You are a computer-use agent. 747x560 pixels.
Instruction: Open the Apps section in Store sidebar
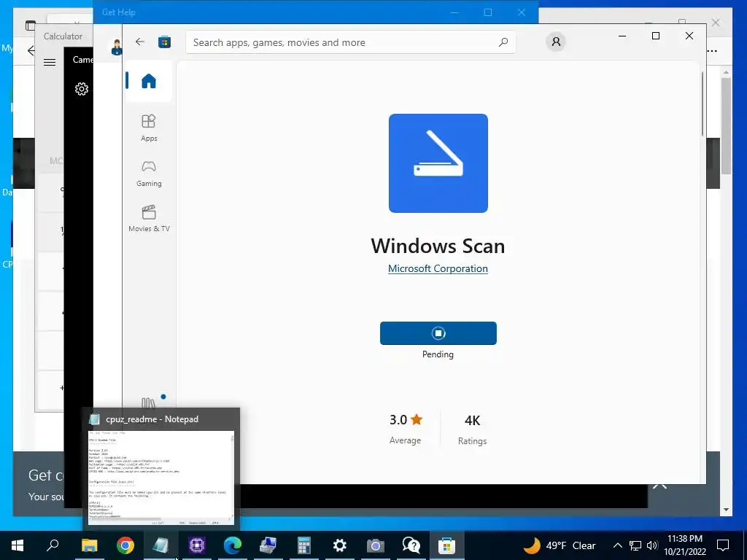coord(149,128)
